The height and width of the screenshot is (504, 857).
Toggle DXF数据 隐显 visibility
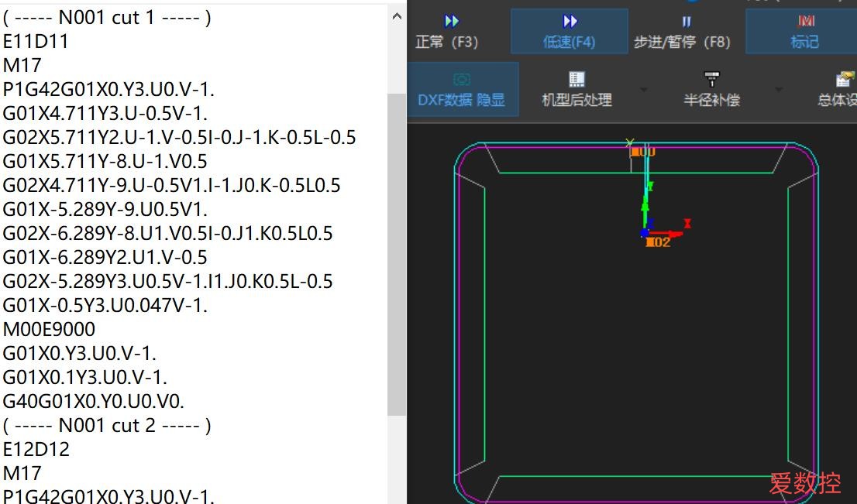[463, 89]
